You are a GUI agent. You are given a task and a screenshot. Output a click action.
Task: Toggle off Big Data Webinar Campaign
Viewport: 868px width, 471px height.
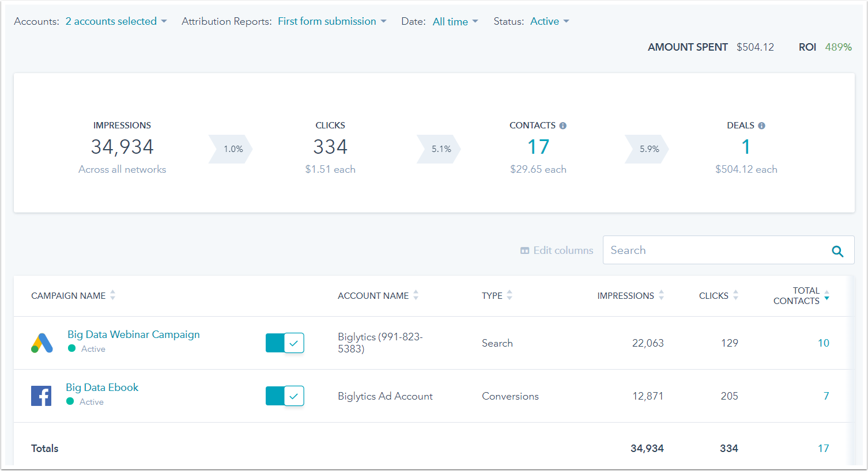click(285, 343)
